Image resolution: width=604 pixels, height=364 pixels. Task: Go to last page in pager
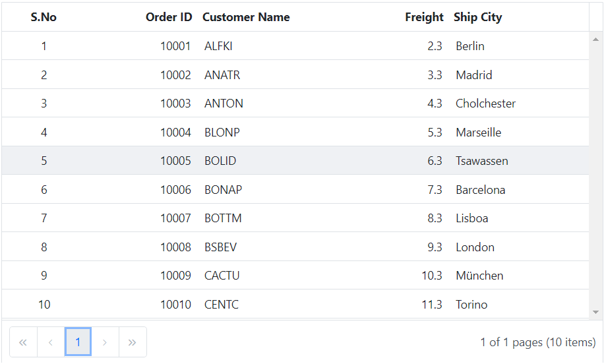[x=133, y=342]
